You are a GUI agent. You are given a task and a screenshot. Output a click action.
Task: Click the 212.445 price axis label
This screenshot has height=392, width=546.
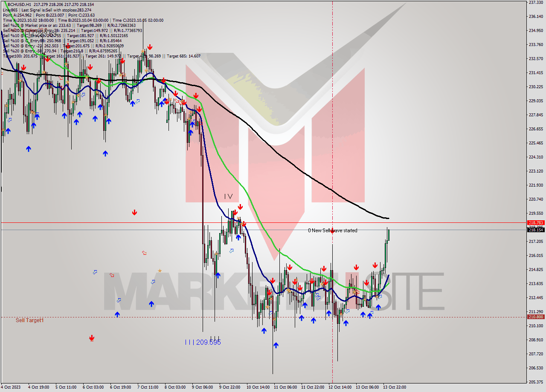536,298
